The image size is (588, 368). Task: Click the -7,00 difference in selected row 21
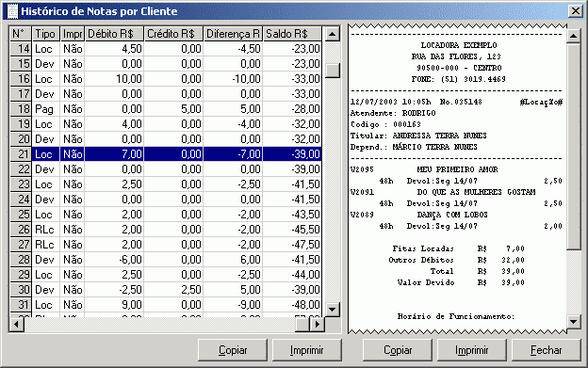click(x=233, y=154)
